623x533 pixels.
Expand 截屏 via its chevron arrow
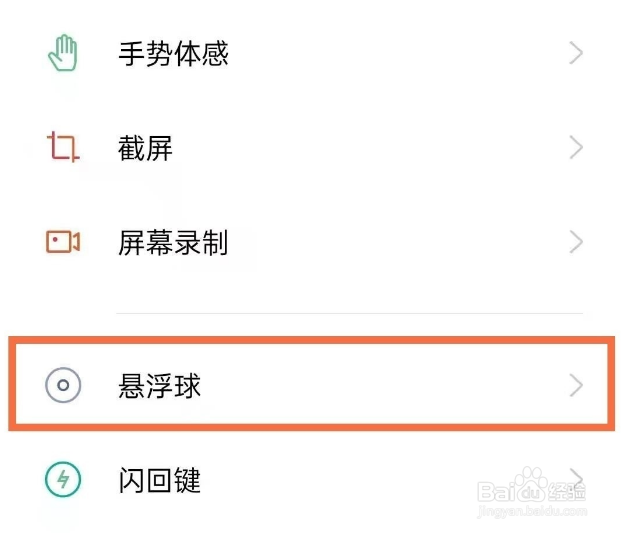[576, 147]
